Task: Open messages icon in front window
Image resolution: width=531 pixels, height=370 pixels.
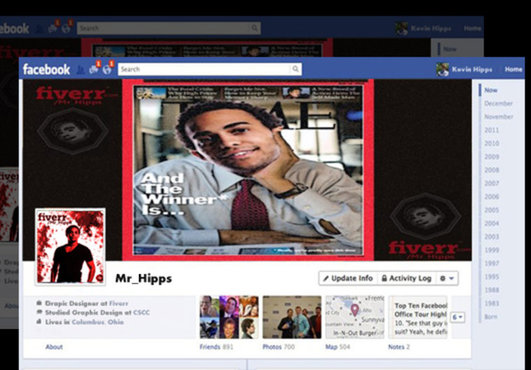Action: (x=93, y=69)
